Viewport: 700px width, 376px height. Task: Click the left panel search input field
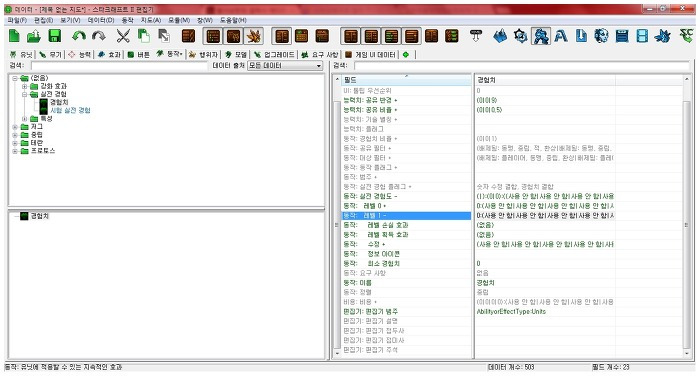[118, 66]
